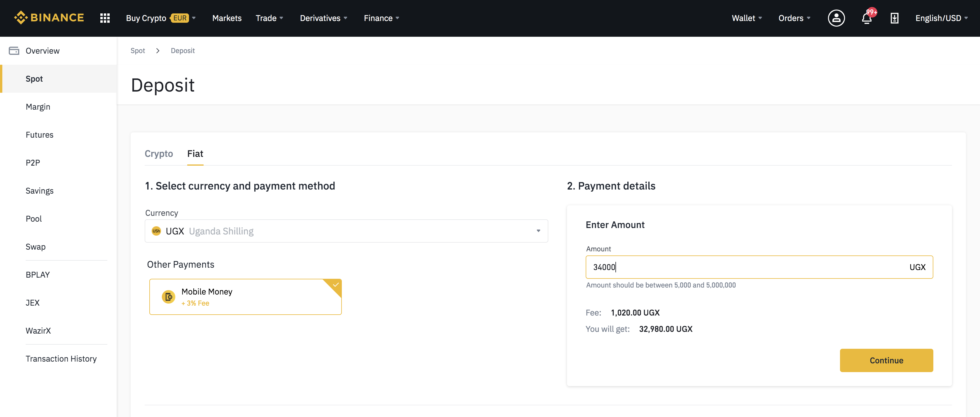This screenshot has height=417, width=980.
Task: Click the app download icon
Action: [x=895, y=18]
